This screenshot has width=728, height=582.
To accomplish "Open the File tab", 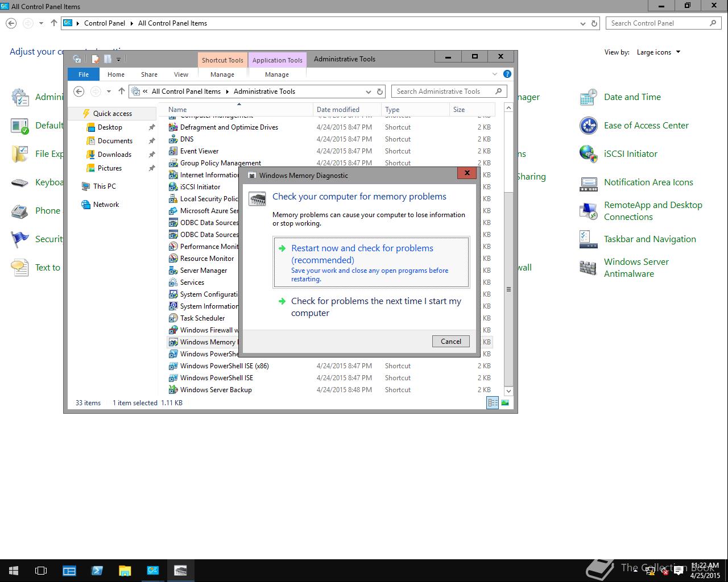I will click(84, 74).
